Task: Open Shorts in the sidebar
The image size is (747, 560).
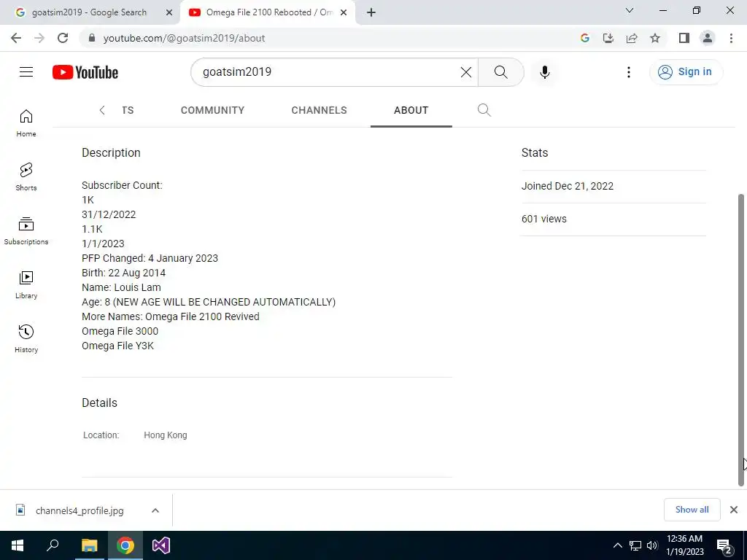Action: [x=26, y=176]
